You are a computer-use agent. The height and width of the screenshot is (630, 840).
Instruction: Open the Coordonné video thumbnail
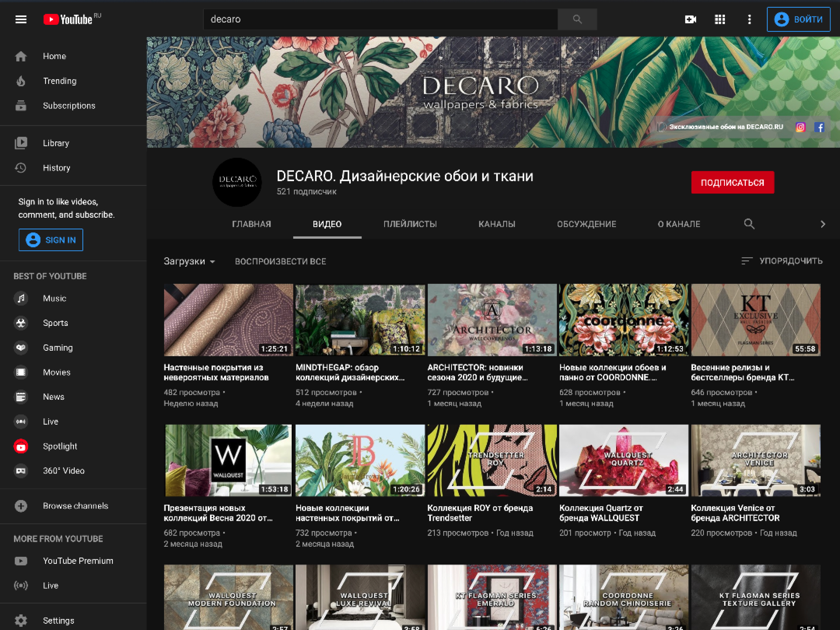pos(624,320)
